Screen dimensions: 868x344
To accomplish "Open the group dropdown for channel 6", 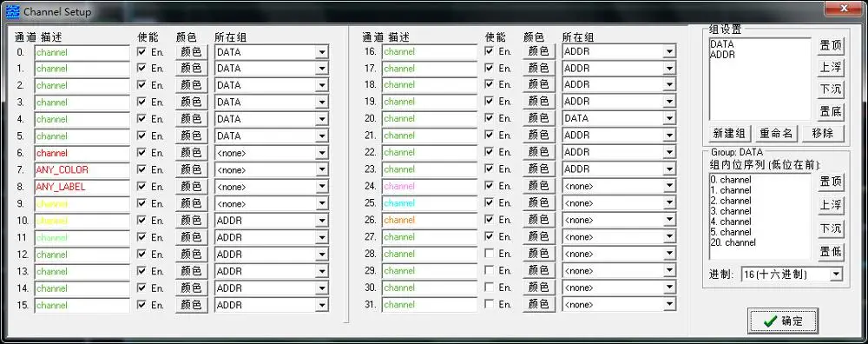I will tap(322, 154).
